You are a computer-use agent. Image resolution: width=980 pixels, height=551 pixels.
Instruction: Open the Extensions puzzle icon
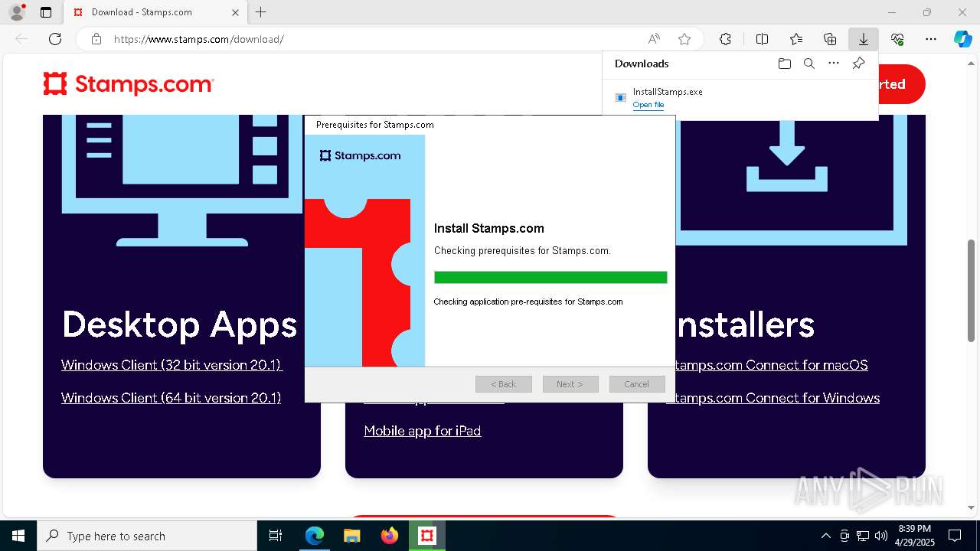[725, 39]
